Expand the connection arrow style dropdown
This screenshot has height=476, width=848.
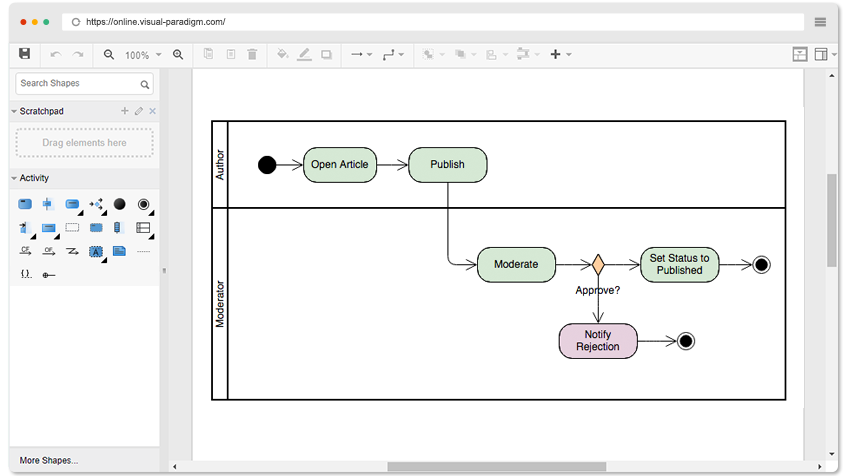click(x=370, y=55)
